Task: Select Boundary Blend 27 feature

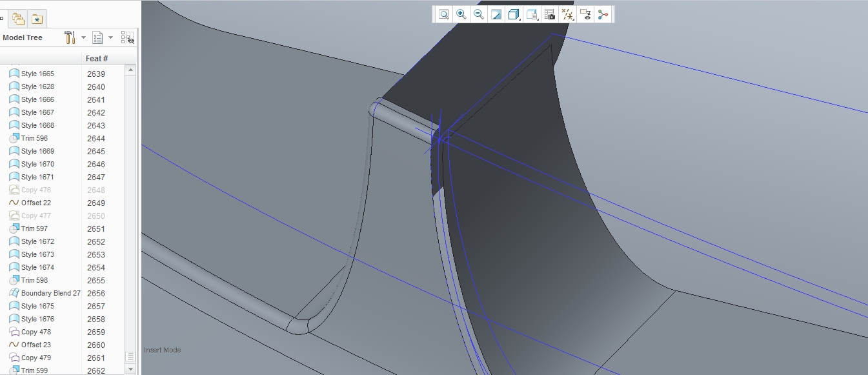Action: [51, 293]
